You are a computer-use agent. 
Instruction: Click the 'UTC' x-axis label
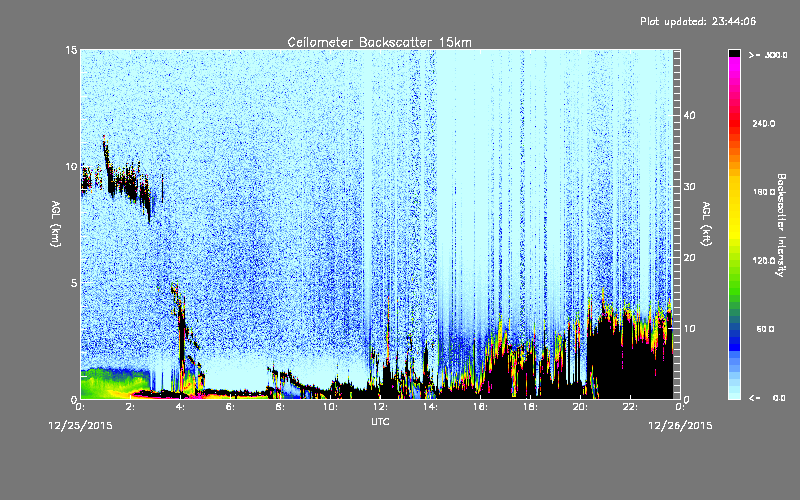coord(380,421)
